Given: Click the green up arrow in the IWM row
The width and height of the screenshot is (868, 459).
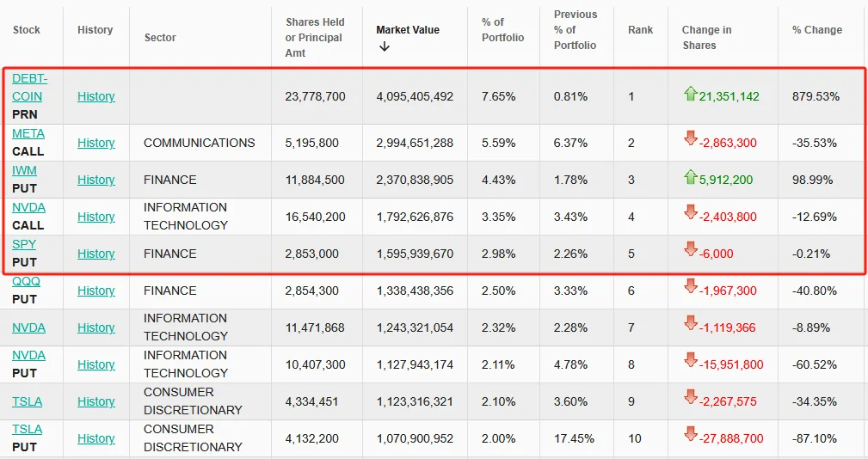Looking at the screenshot, I should click(689, 177).
